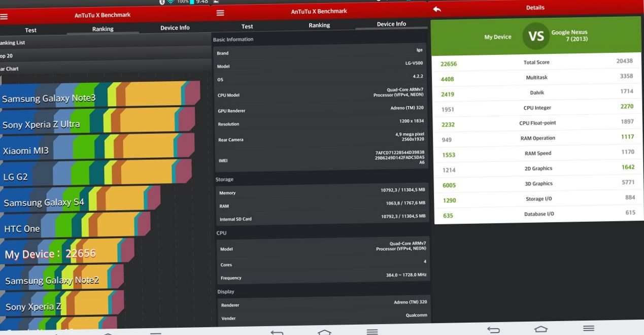The image size is (644, 335).
Task: Tap the RAM Operation row label
Action: point(537,138)
